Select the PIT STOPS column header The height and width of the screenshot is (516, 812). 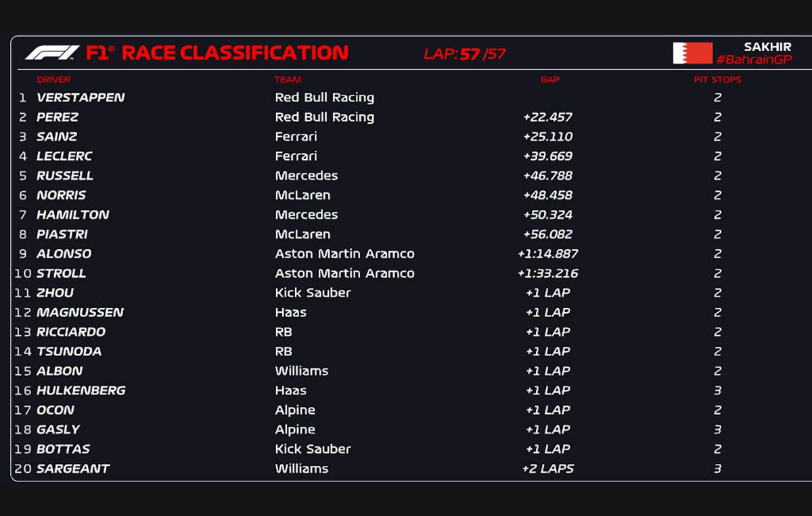coord(717,80)
